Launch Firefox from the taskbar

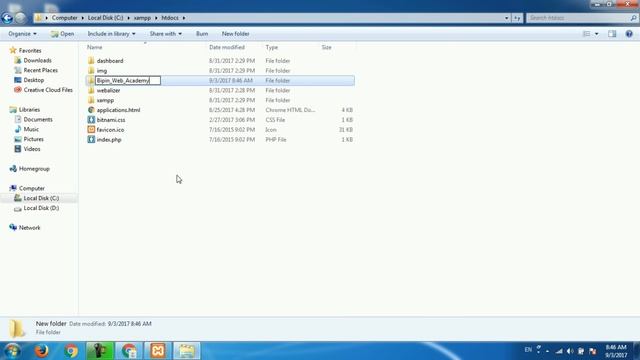click(x=42, y=351)
